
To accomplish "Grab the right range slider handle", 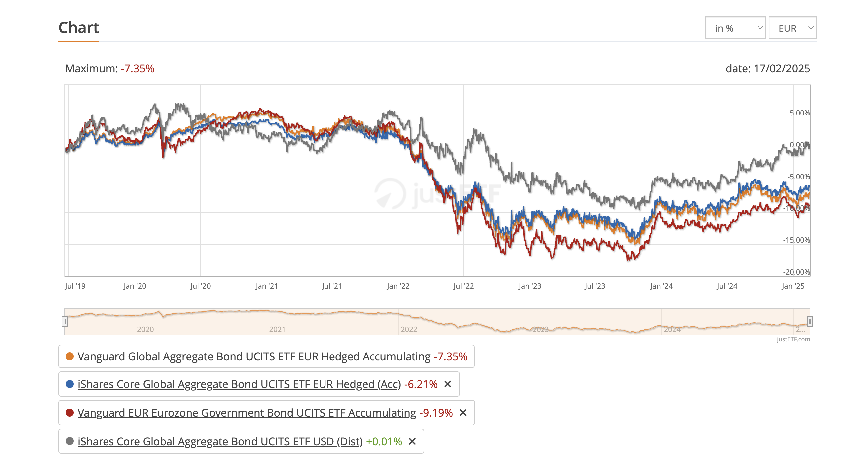I will [x=810, y=321].
